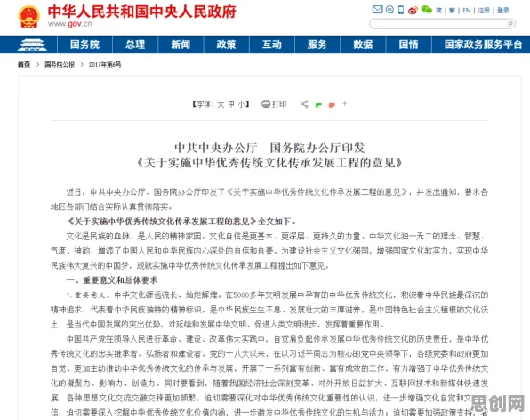Click the search magnifier icon
The height and width of the screenshot is (420, 530).
pos(510,24)
